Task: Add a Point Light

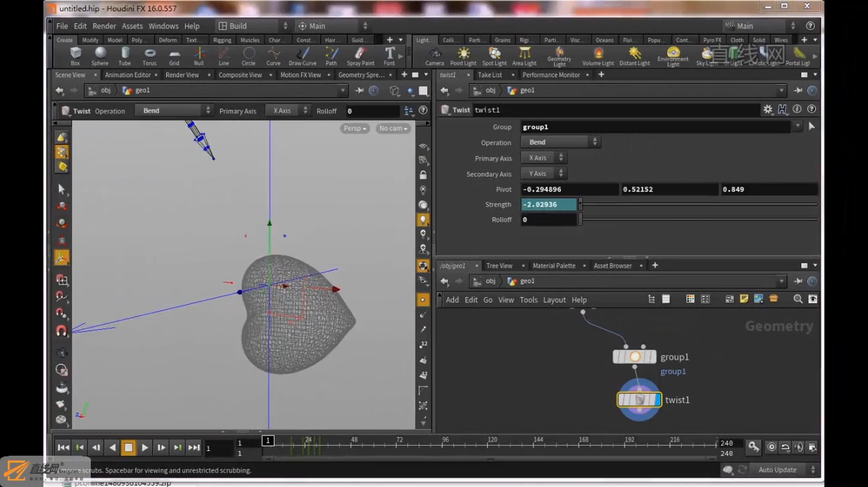Action: pyautogui.click(x=463, y=56)
